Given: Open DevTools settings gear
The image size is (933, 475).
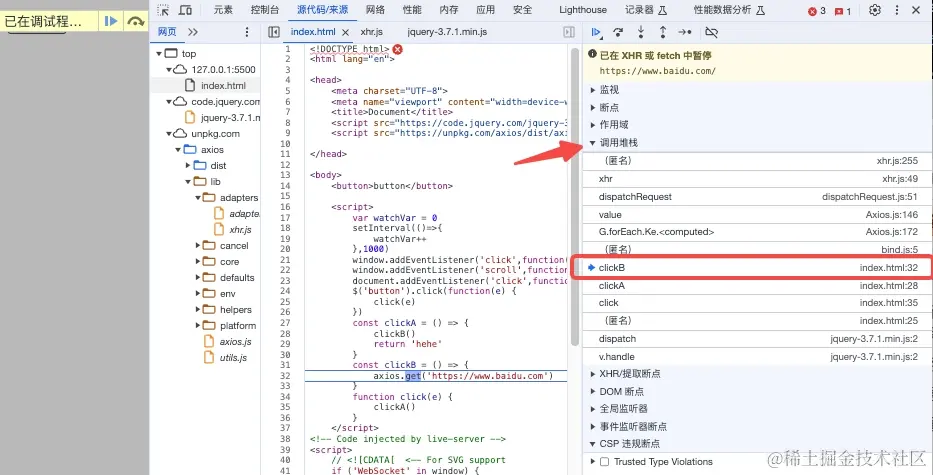Looking at the screenshot, I should (875, 10).
